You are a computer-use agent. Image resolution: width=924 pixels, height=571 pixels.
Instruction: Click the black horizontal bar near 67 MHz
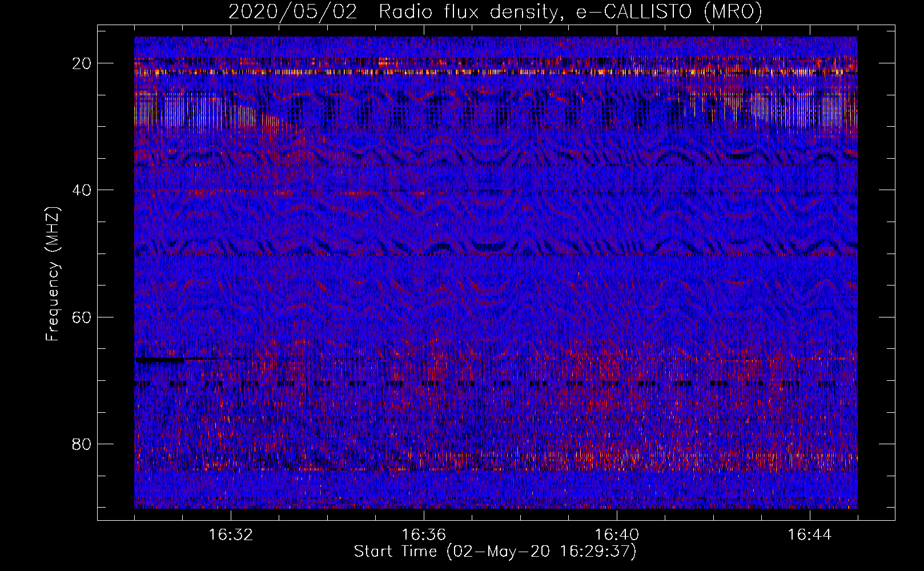(160, 360)
